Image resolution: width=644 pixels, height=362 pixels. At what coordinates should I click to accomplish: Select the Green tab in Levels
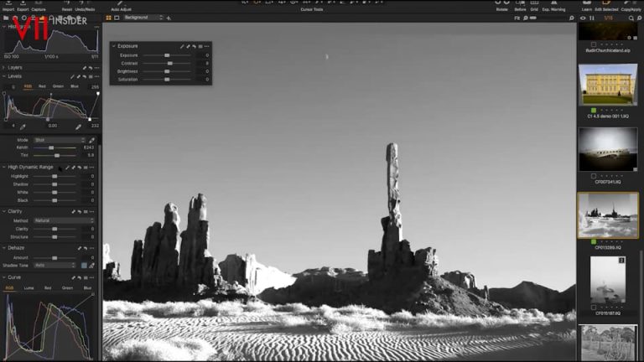tap(58, 86)
